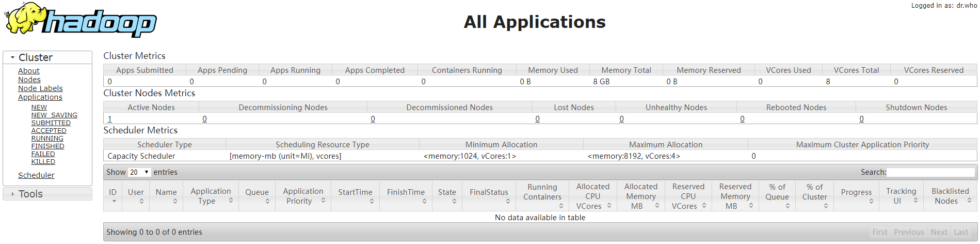
Task: Filter applications by RUNNING state
Action: [47, 139]
